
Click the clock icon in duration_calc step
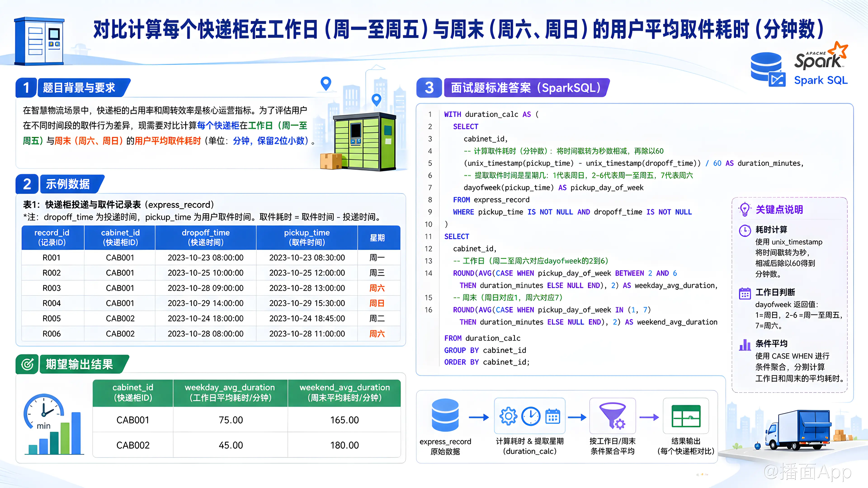(x=531, y=416)
